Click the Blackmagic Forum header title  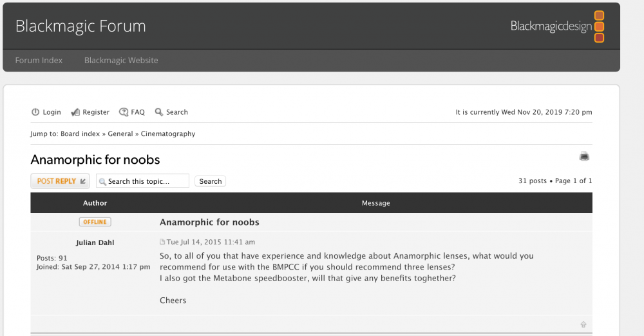[80, 26]
